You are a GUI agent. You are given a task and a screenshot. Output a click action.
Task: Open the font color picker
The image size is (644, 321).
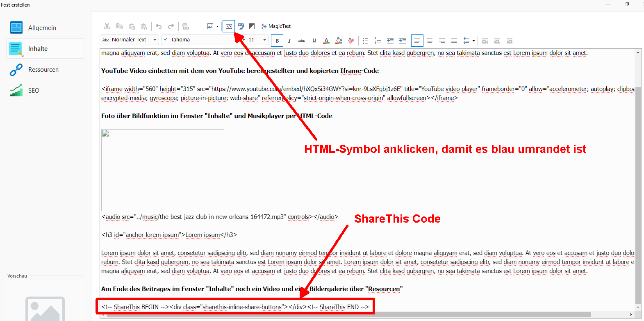tap(326, 41)
